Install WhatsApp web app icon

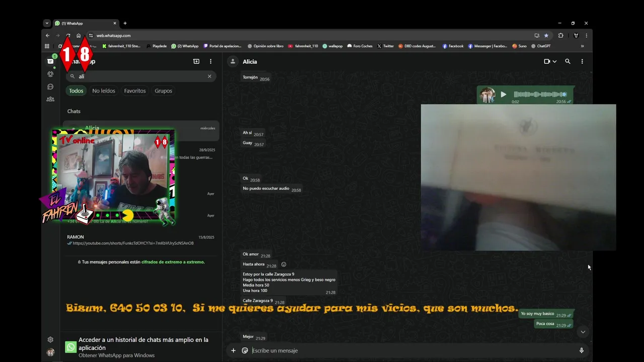point(537,36)
